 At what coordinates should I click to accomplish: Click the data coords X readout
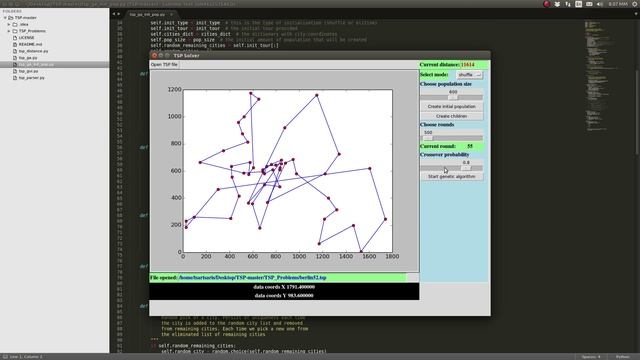(x=284, y=287)
